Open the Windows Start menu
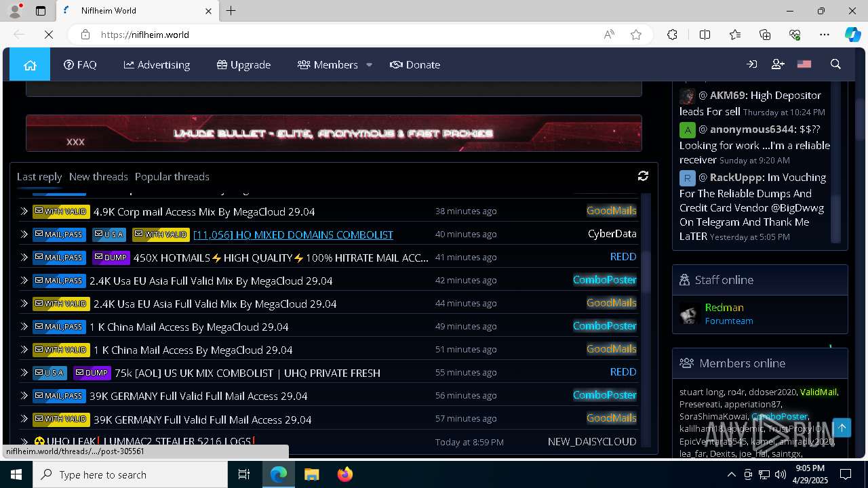The height and width of the screenshot is (488, 868). [16, 474]
